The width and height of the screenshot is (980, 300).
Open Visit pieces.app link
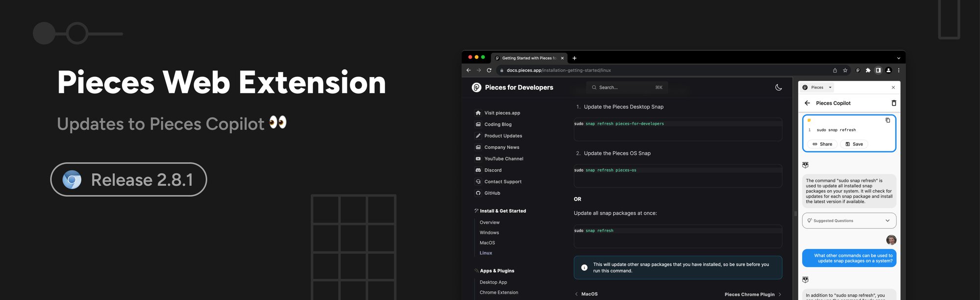tap(502, 113)
